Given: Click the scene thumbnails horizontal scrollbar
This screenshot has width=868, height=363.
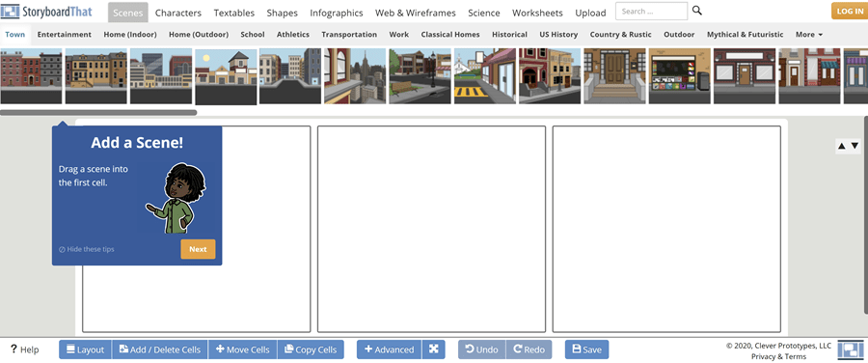Looking at the screenshot, I should [x=98, y=113].
